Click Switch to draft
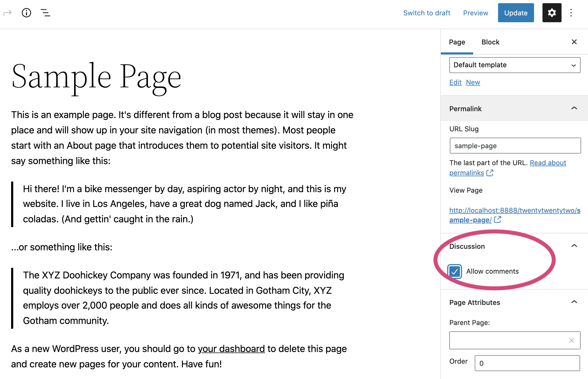Screen dimensions: 588x379 click(427, 13)
